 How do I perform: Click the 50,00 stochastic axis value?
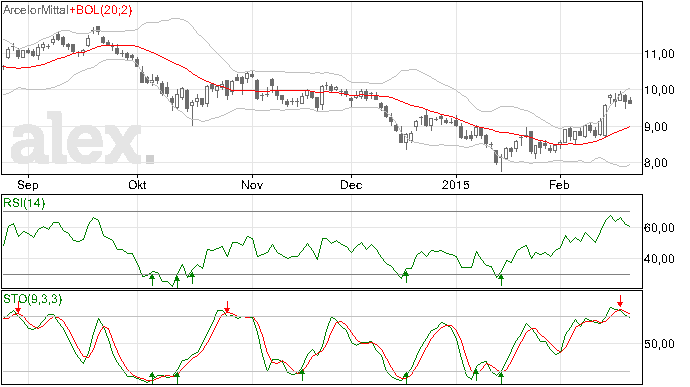click(x=659, y=344)
